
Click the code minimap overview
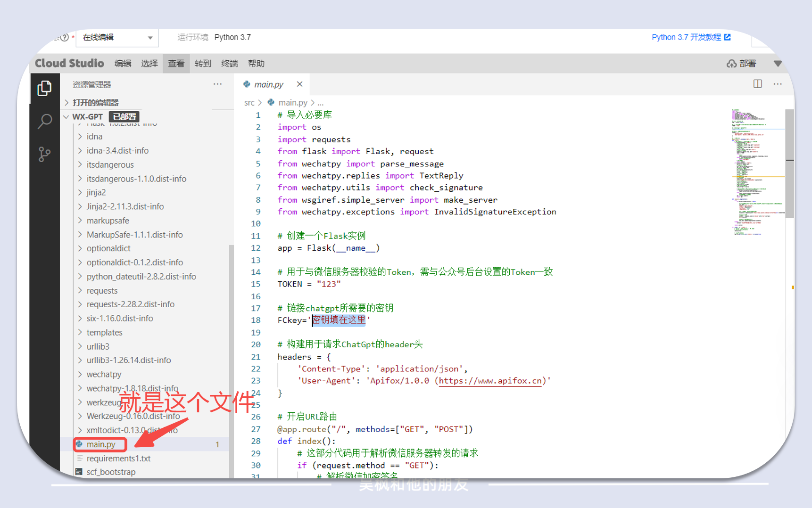pos(757,172)
